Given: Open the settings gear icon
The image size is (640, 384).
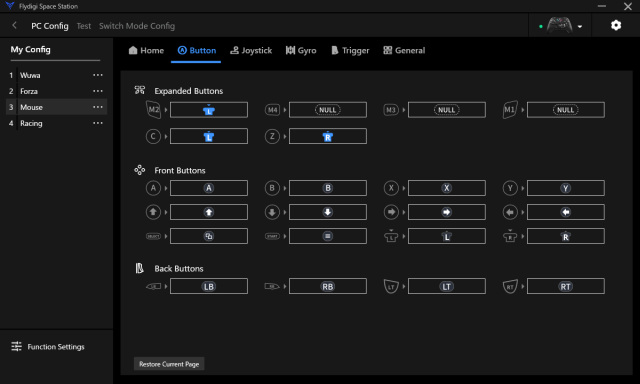Looking at the screenshot, I should [616, 25].
